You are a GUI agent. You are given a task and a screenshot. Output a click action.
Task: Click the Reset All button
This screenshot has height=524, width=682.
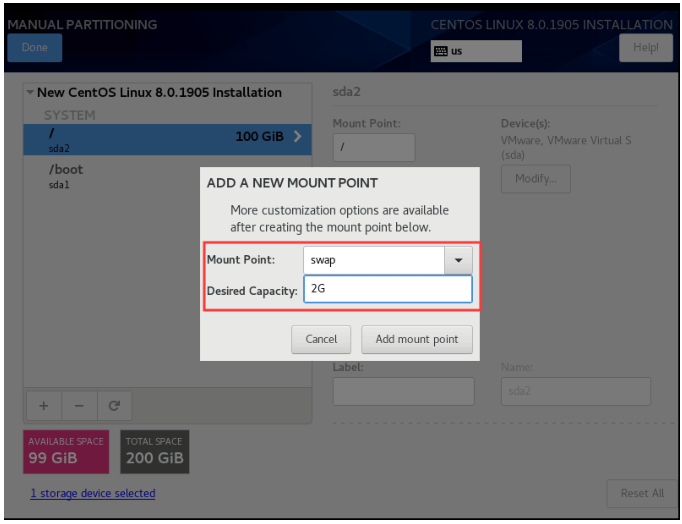(641, 493)
